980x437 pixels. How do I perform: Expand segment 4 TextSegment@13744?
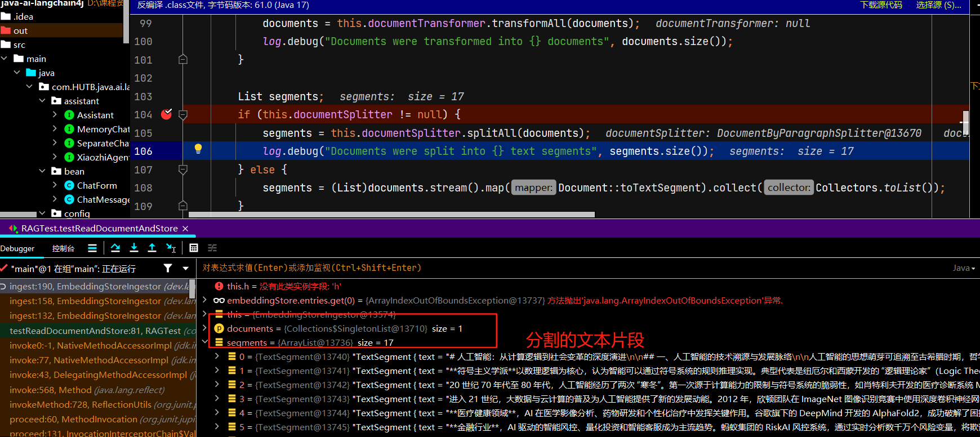[217, 413]
